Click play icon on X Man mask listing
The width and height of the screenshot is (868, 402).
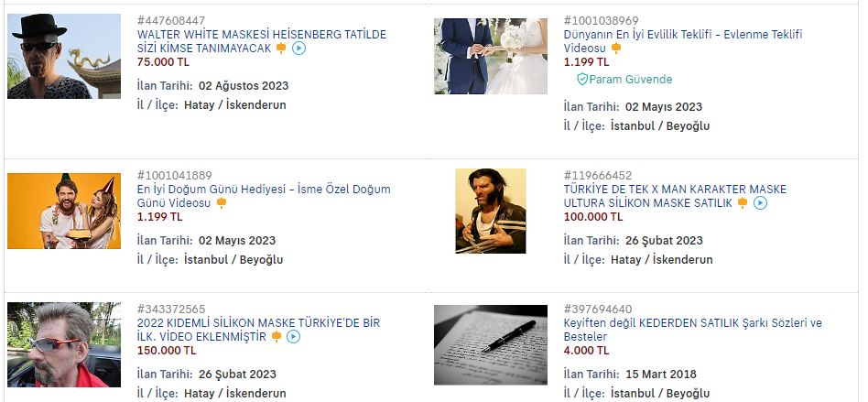click(x=761, y=203)
